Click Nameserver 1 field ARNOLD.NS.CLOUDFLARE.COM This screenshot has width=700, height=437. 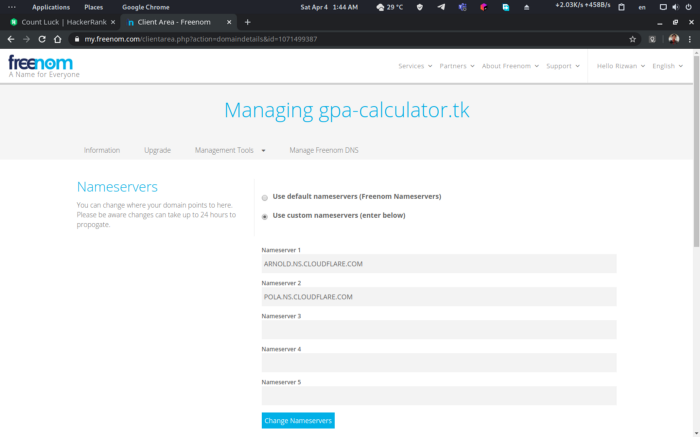click(439, 264)
